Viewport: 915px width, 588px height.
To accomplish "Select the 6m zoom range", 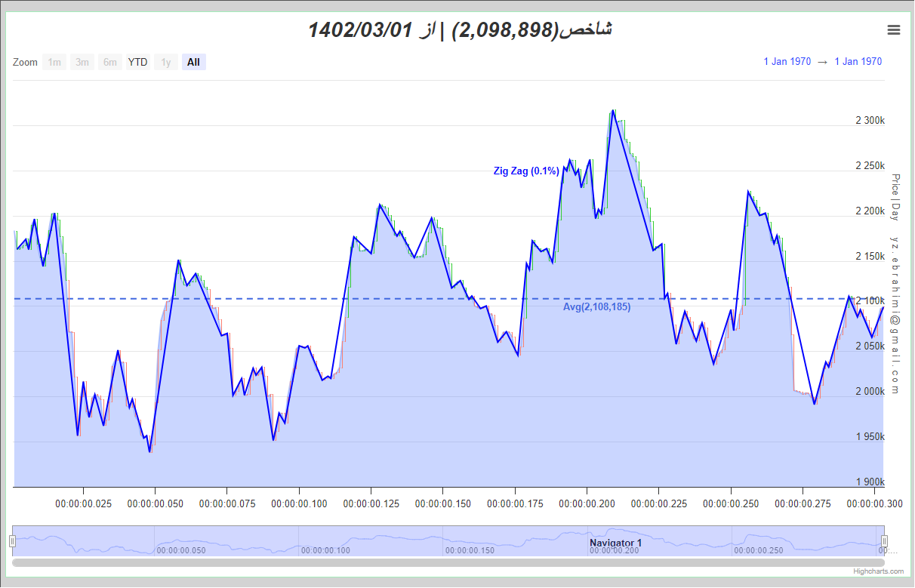I will tap(110, 62).
